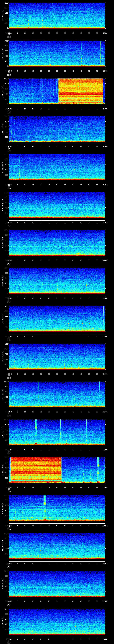Image resolution: width=114 pixels, height=644 pixels.
Task: Click the 21:00 end time label
Action: coord(105,261)
